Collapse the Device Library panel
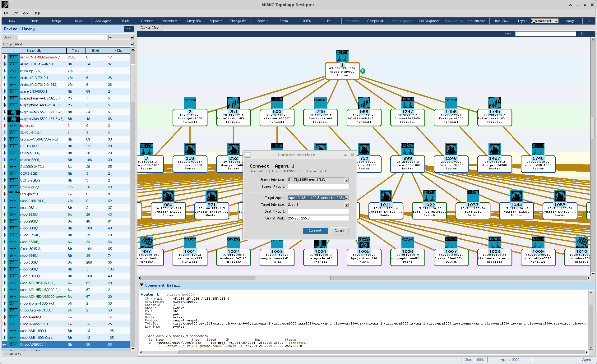 (x=129, y=29)
